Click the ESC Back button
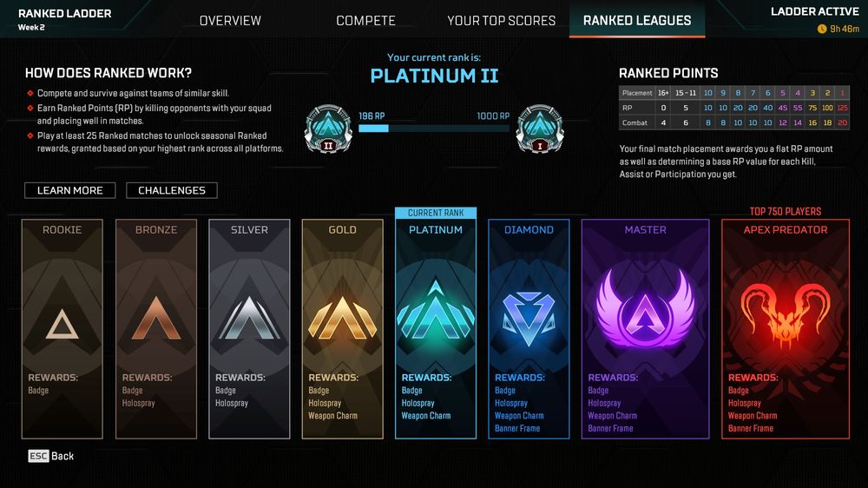This screenshot has height=488, width=868. coord(51,456)
